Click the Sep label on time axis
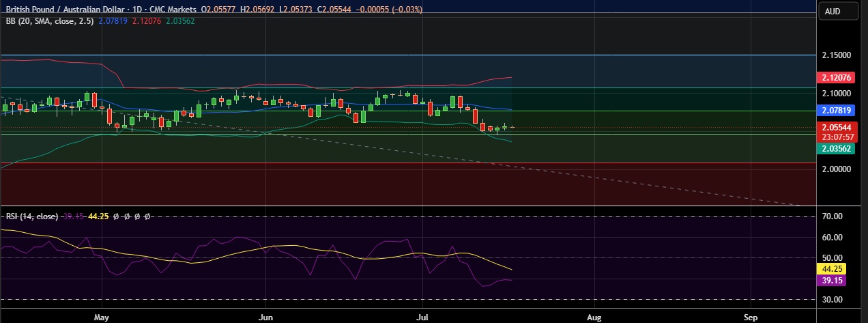Image resolution: width=868 pixels, height=323 pixels. [x=751, y=318]
